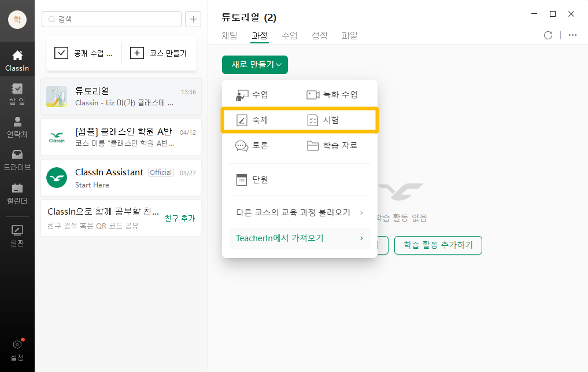Open the 할 일 to-do section

pyautogui.click(x=17, y=94)
